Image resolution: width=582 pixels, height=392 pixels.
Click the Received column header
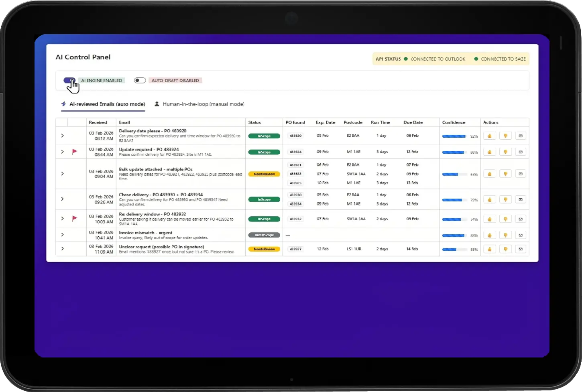tap(98, 122)
